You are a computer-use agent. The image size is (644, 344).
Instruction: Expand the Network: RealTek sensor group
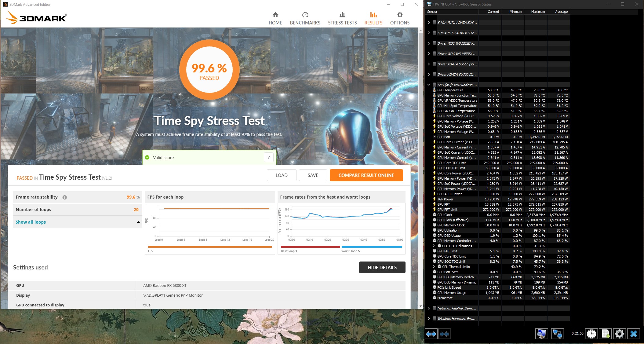click(429, 308)
